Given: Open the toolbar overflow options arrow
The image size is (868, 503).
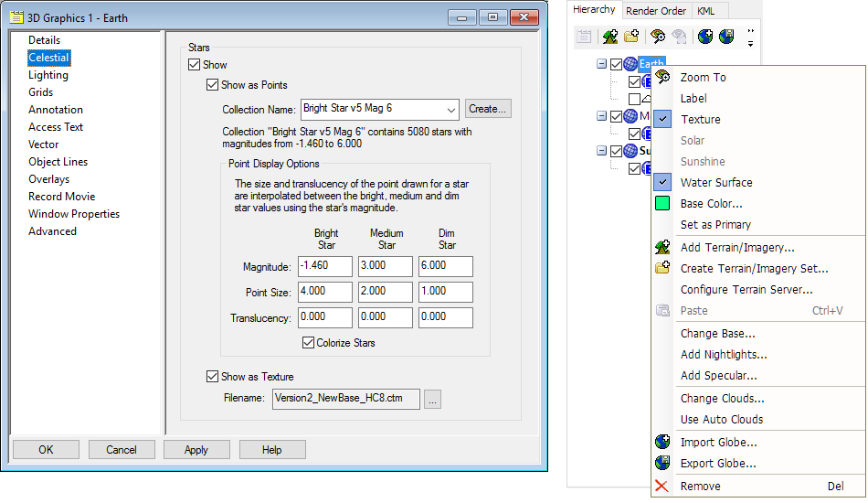Looking at the screenshot, I should [750, 37].
